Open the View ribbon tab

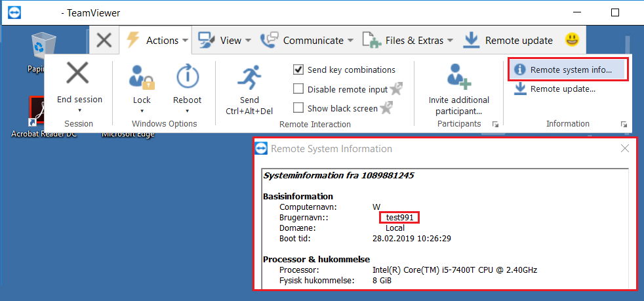click(x=224, y=40)
